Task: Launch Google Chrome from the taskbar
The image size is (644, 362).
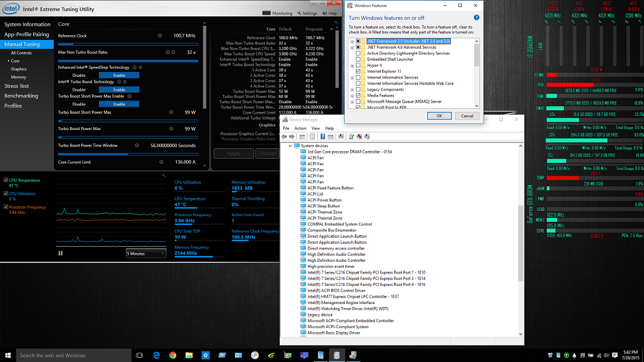Action: [x=173, y=356]
